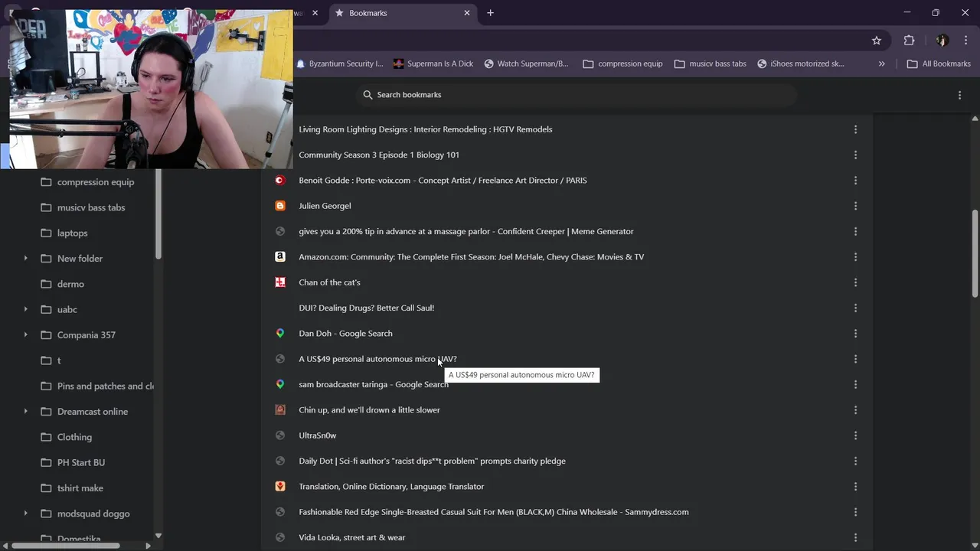
Task: Open more actions for Translation Online Dictionary
Action: click(x=855, y=487)
